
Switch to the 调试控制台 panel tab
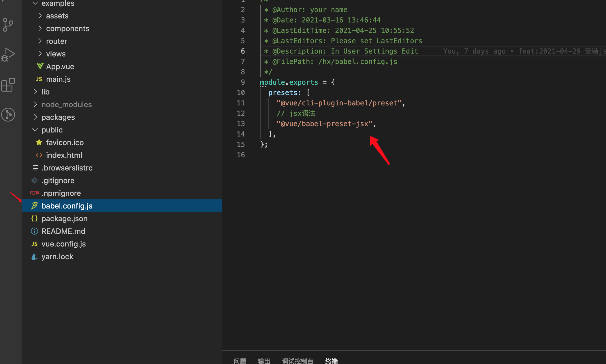tap(298, 361)
